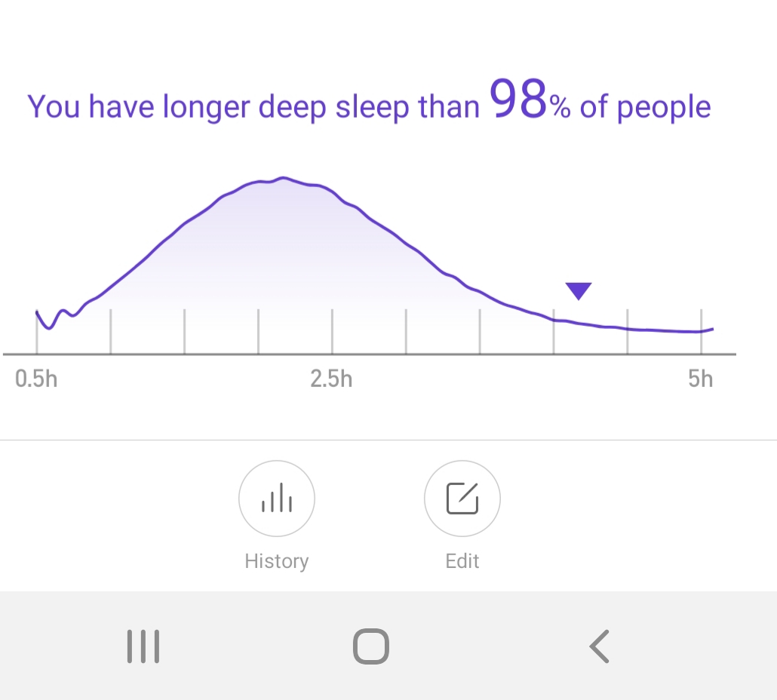Click the chart tick above 5h
The image size is (777, 700).
click(701, 331)
